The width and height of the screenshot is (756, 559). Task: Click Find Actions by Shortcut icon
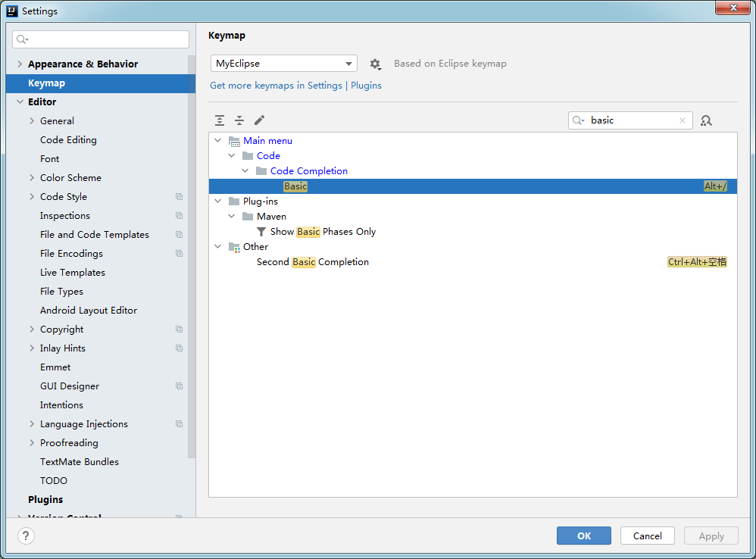coord(706,120)
